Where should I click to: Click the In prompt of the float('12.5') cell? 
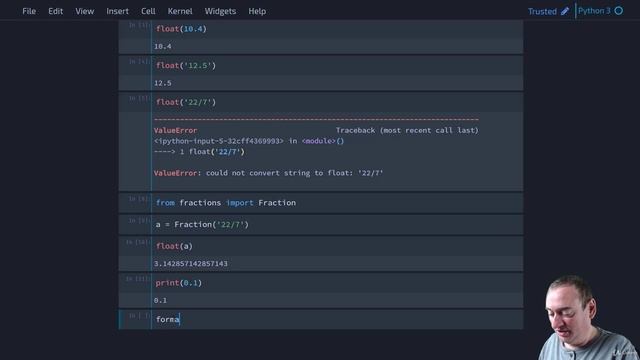tap(139, 62)
